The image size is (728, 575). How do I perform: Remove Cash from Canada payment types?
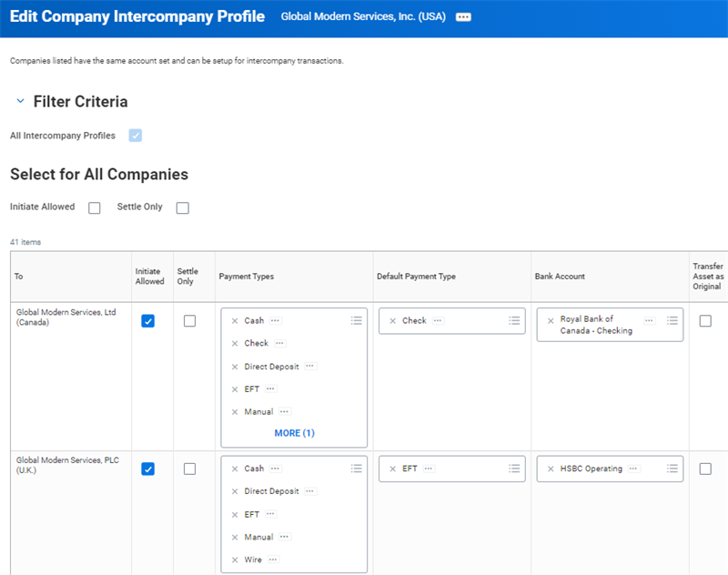point(235,320)
